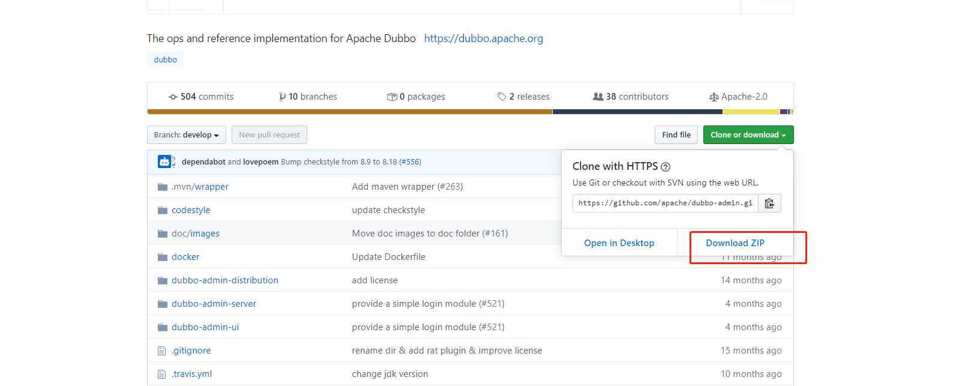Click folder icon beside codestyle
Screen dimensions: 980x386
pos(162,210)
